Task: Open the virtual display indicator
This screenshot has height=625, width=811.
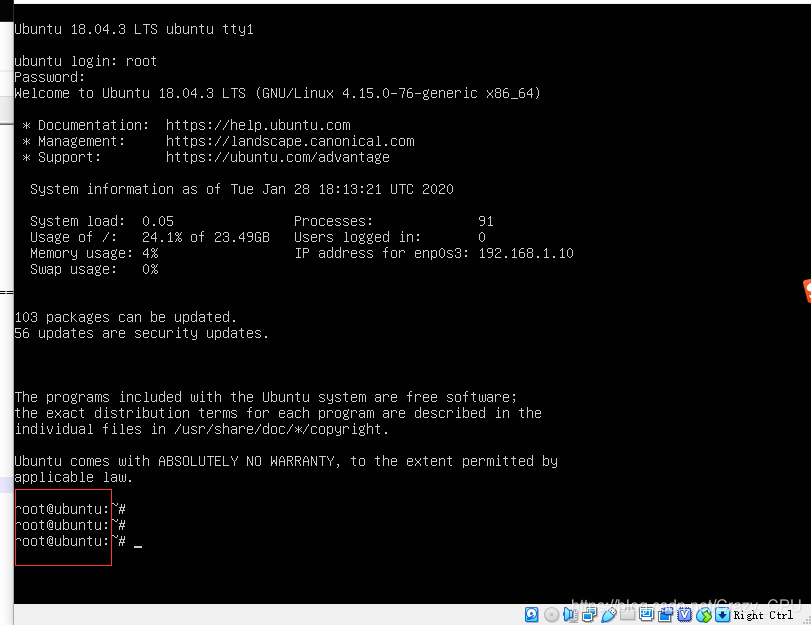Action: 646,614
